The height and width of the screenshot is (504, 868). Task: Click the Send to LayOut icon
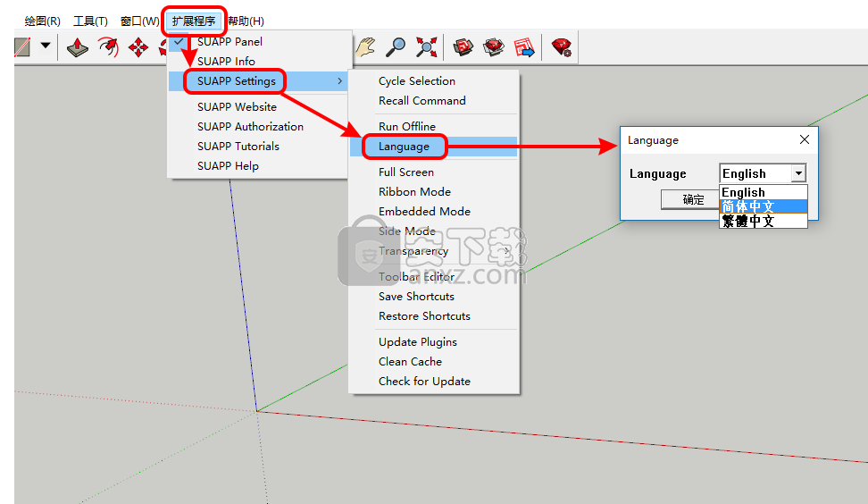pos(524,47)
